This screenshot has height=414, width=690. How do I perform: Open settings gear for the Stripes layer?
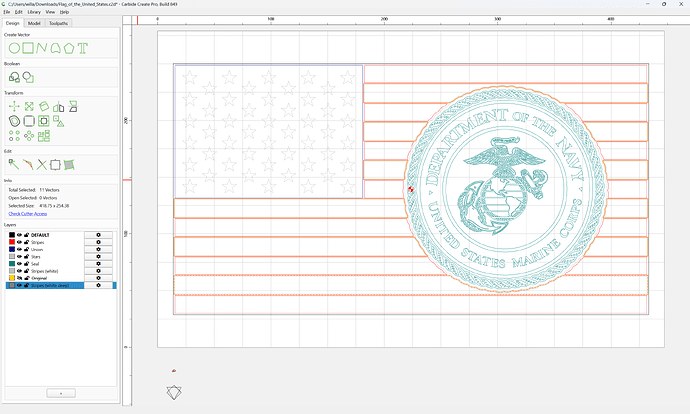tap(98, 242)
